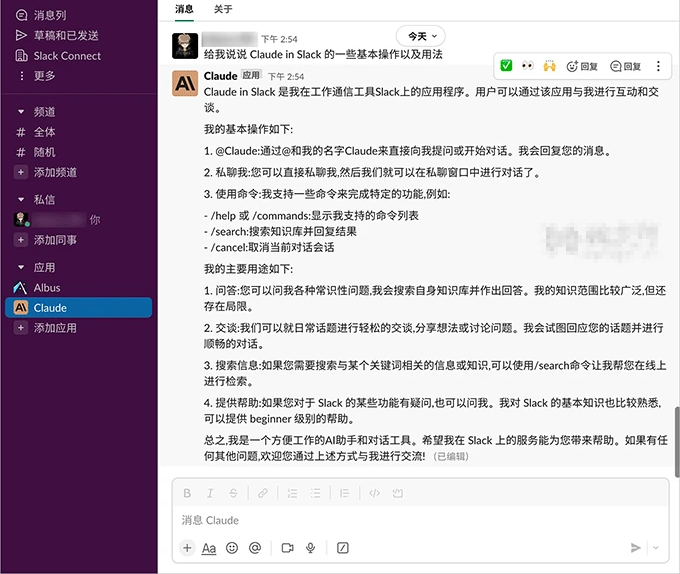680x574 pixels.
Task: Click Claude's app avatar in message
Action: point(185,84)
